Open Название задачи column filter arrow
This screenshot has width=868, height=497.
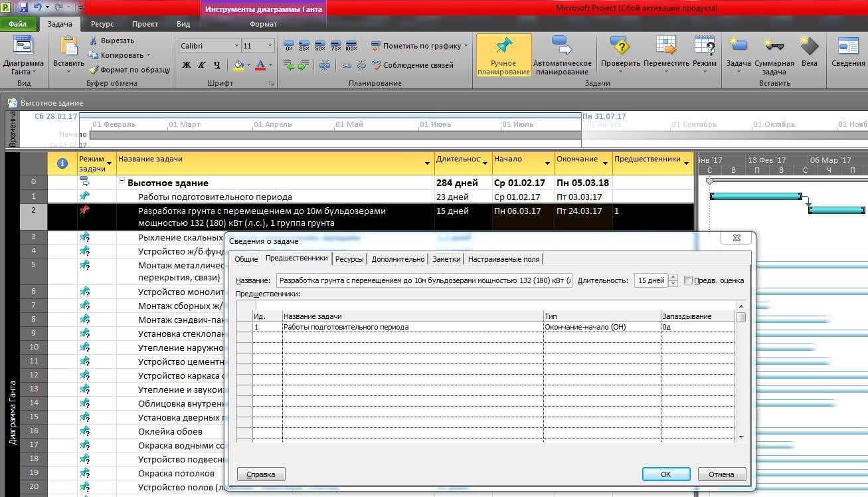(x=428, y=163)
